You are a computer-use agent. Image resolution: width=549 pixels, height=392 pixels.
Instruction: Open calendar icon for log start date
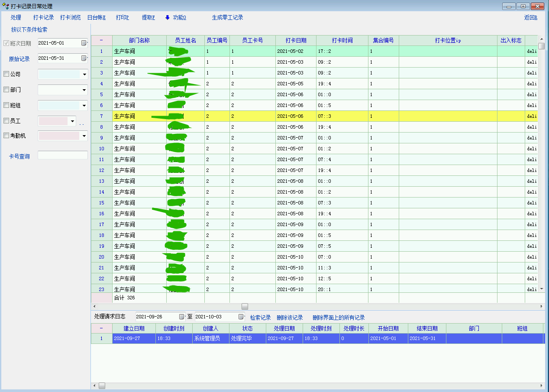point(182,317)
